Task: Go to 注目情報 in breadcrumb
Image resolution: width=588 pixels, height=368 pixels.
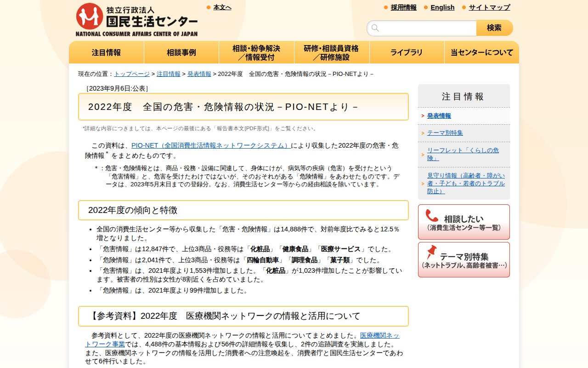Action: [169, 74]
